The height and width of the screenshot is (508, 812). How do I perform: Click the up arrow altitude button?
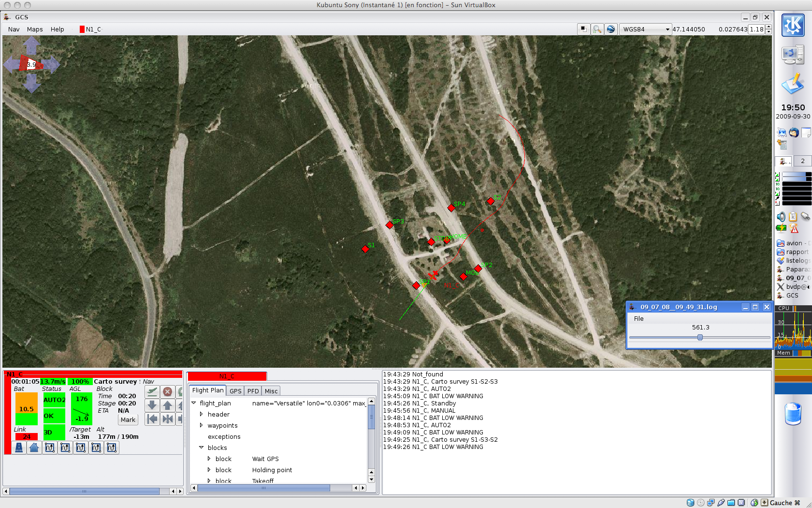pos(168,405)
